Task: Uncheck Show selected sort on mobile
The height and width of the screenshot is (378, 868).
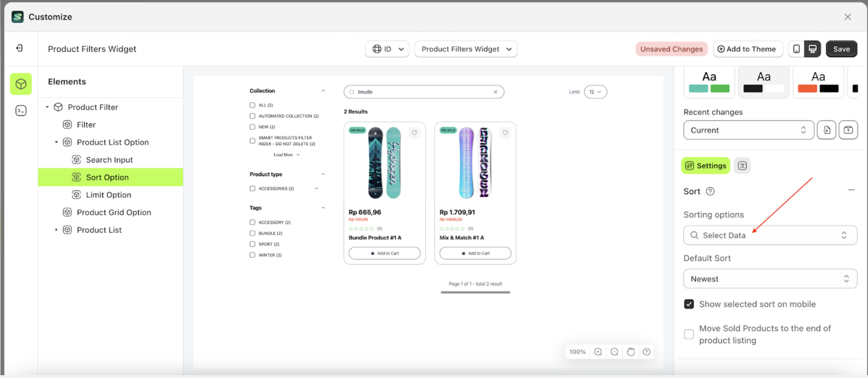Action: (x=689, y=304)
